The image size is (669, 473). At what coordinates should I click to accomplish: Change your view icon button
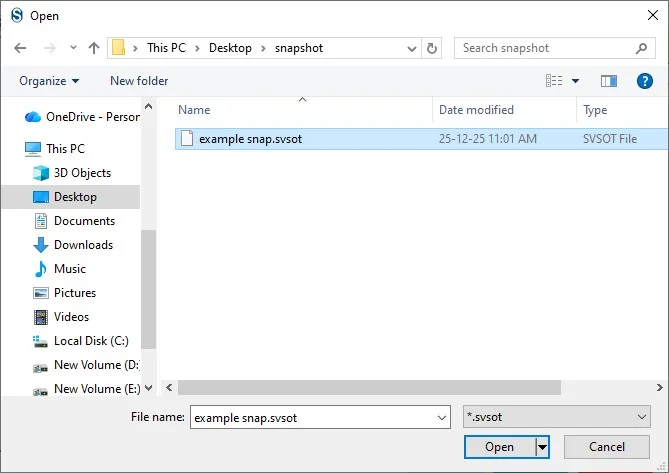(x=554, y=81)
